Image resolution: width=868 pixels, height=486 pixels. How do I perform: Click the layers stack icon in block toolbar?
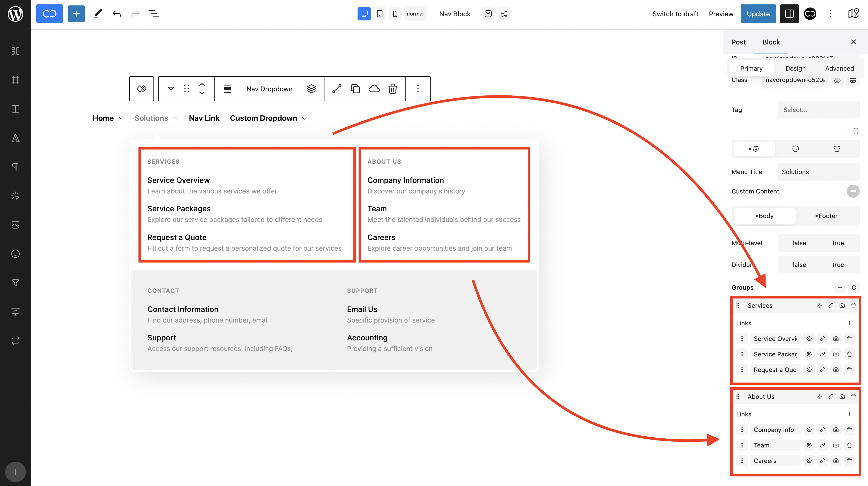point(311,89)
